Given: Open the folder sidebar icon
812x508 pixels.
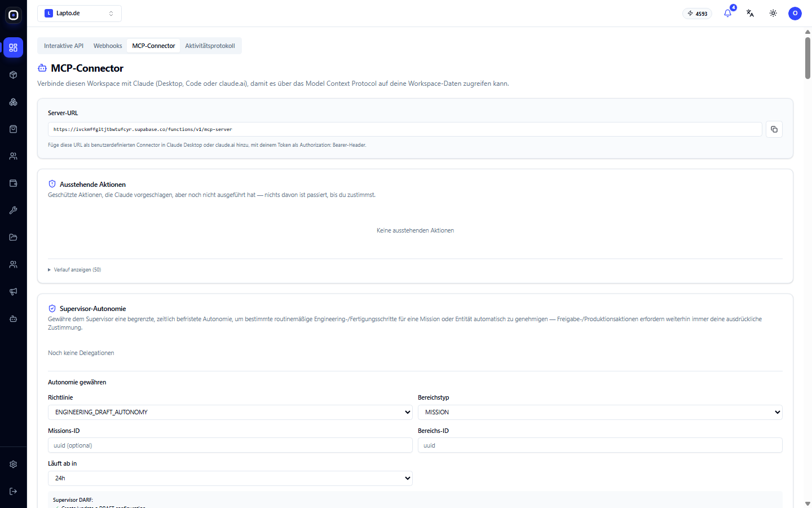Looking at the screenshot, I should 13,237.
